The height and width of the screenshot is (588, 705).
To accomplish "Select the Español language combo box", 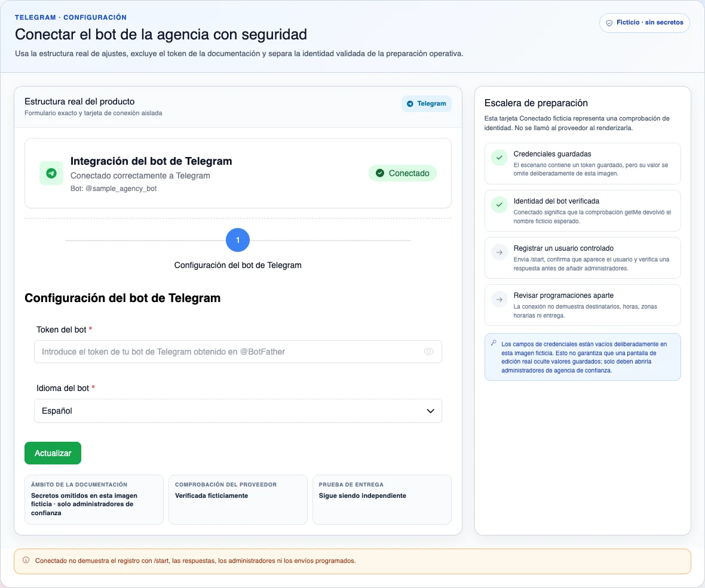I will [x=238, y=411].
